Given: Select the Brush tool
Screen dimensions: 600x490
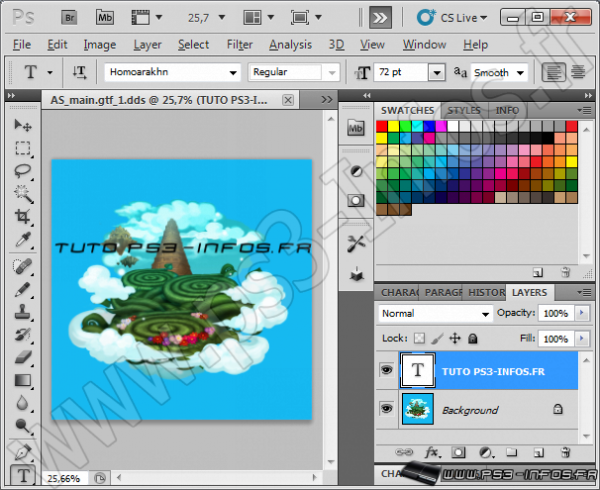Looking at the screenshot, I should (23, 289).
